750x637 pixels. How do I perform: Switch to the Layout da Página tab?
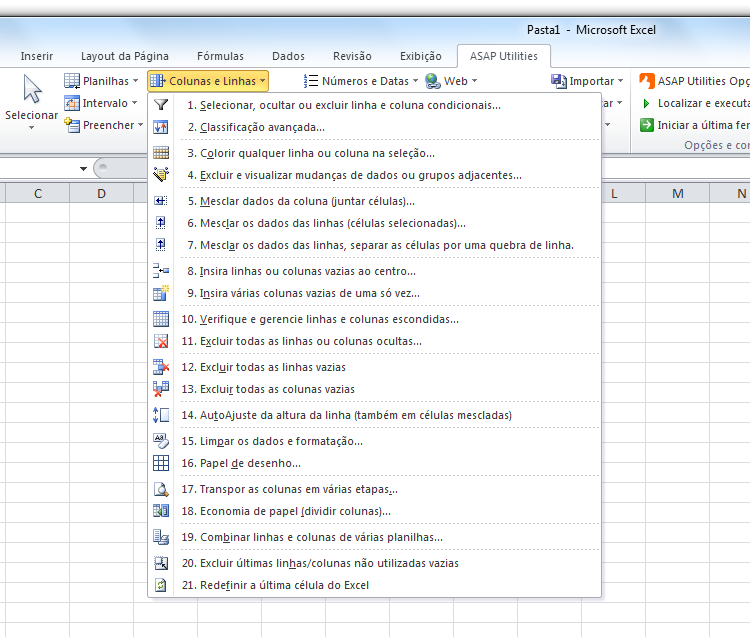click(125, 56)
